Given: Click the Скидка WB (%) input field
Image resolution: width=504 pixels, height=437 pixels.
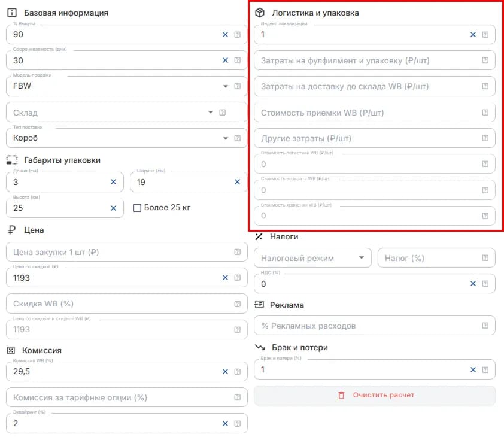Looking at the screenshot, I should point(127,304).
